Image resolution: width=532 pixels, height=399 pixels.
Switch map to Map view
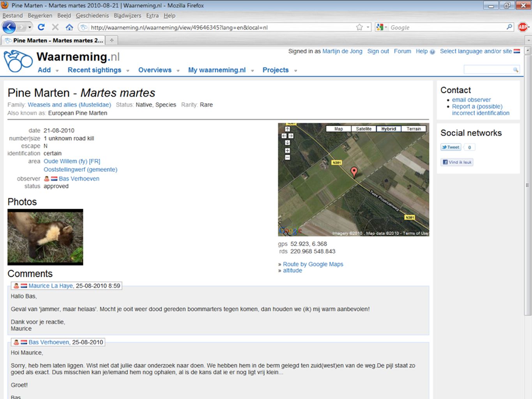[338, 129]
